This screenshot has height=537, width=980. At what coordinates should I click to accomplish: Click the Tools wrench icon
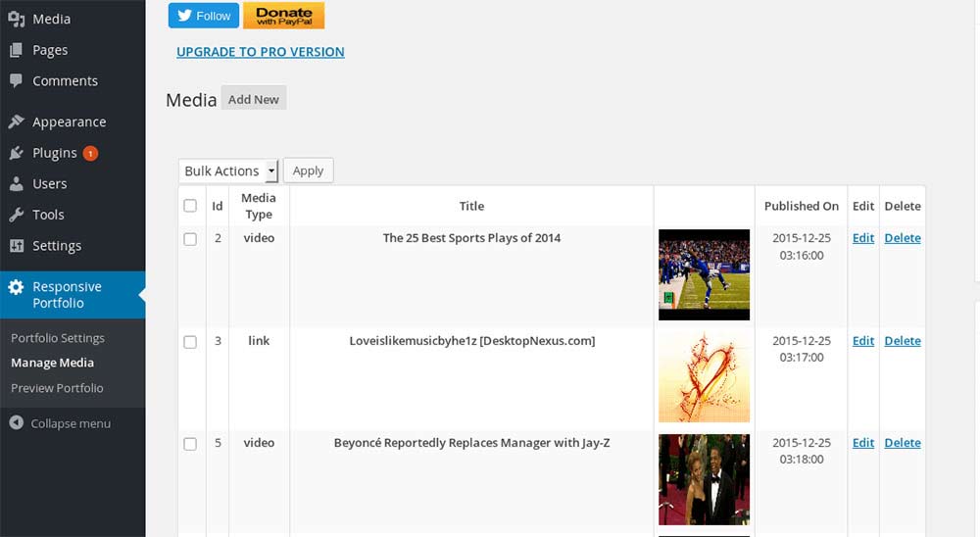tap(17, 215)
